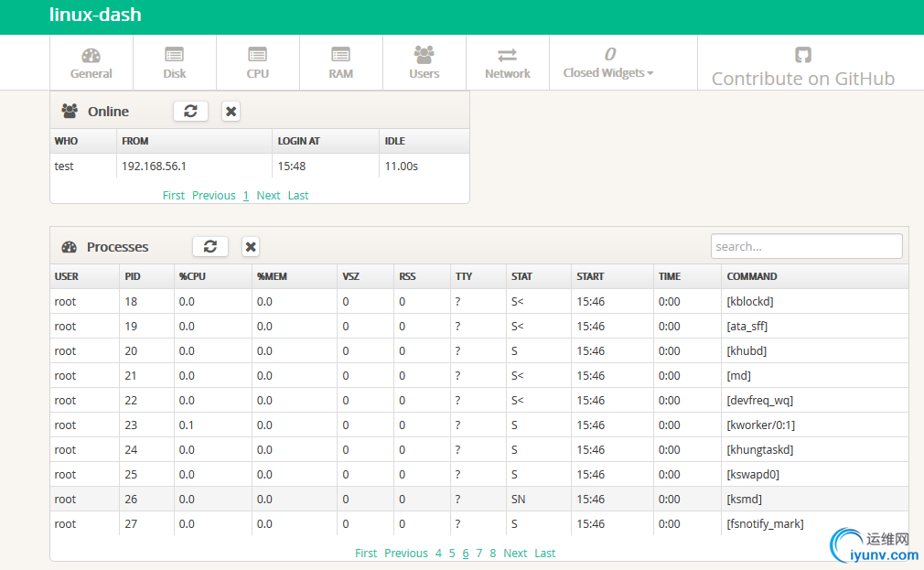Refresh the Processes widget
The image size is (924, 570).
[210, 246]
